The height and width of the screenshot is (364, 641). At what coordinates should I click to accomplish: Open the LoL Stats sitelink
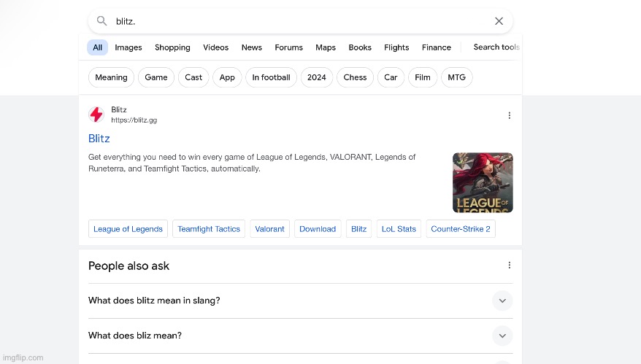[x=399, y=229]
